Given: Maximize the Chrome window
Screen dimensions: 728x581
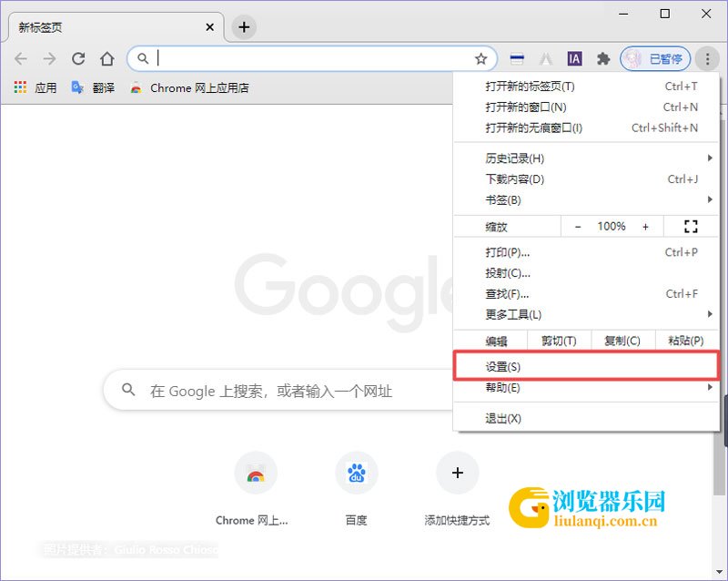Looking at the screenshot, I should (x=665, y=14).
